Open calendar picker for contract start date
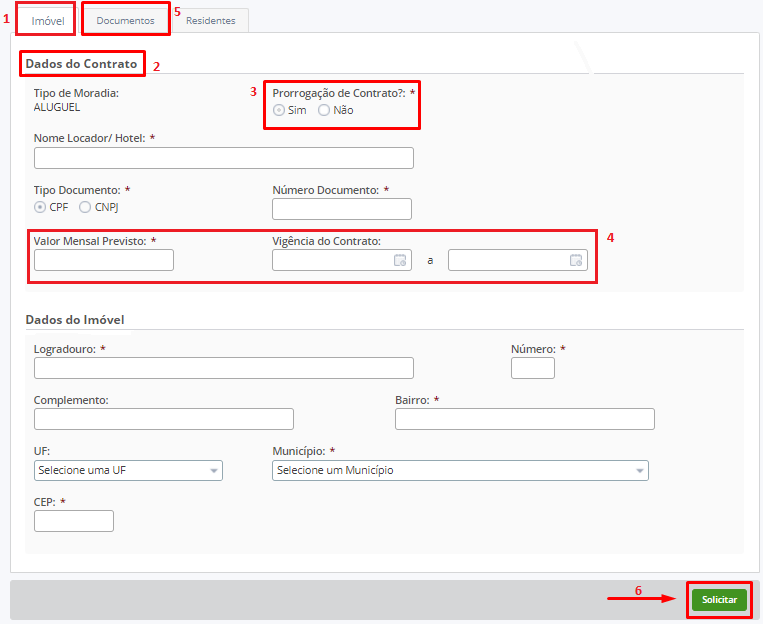This screenshot has height=624, width=763. point(399,260)
